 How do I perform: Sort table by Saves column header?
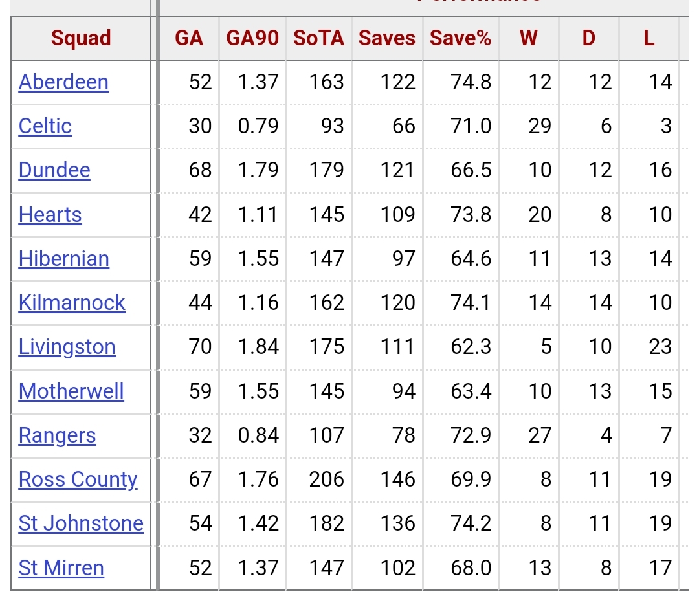387,38
